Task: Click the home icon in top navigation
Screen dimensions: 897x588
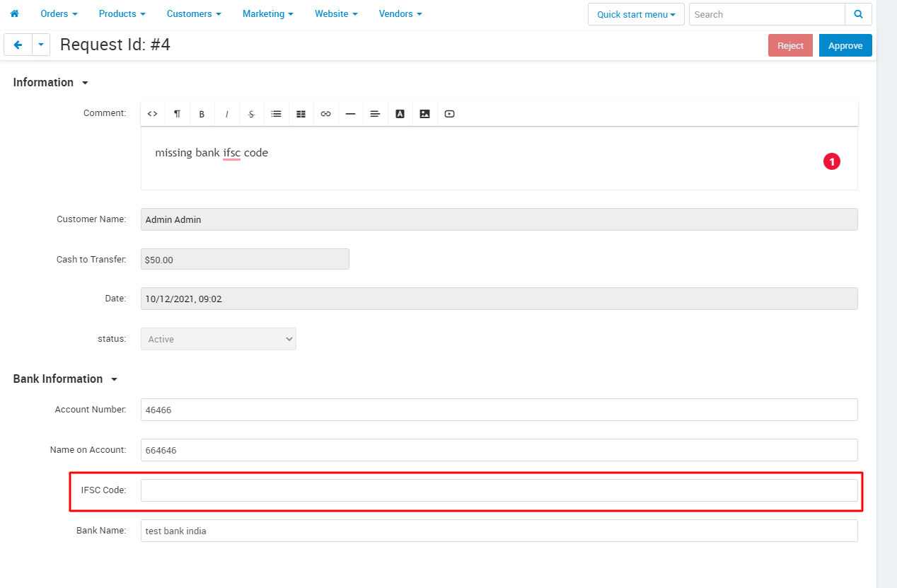Action: (14, 14)
